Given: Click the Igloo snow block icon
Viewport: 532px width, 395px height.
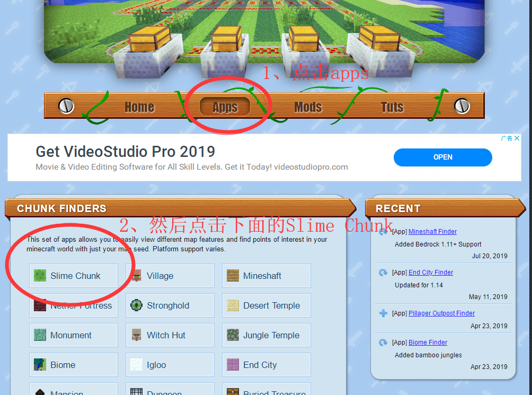Looking at the screenshot, I should (137, 365).
